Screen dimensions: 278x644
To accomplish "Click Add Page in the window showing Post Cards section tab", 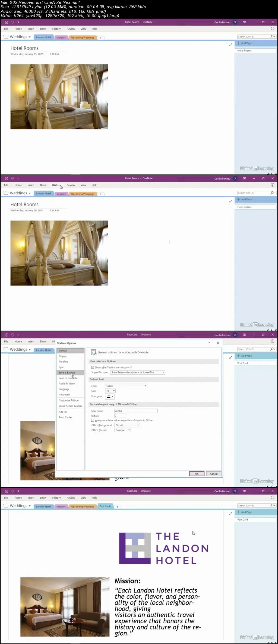I will click(245, 512).
